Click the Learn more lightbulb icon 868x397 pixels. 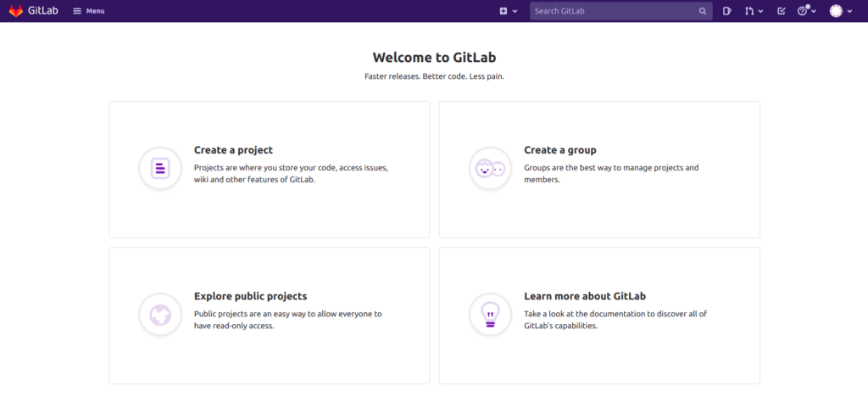pos(490,315)
